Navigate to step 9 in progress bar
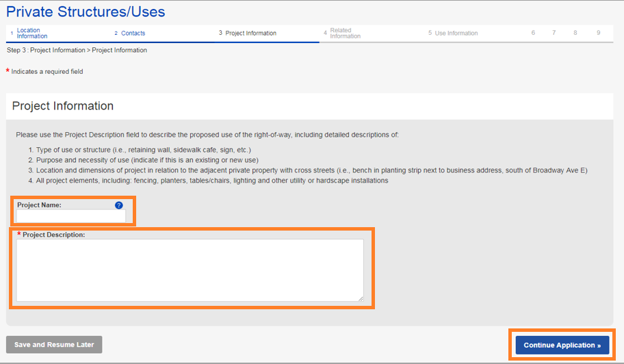Image resolution: width=624 pixels, height=364 pixels. (x=597, y=33)
